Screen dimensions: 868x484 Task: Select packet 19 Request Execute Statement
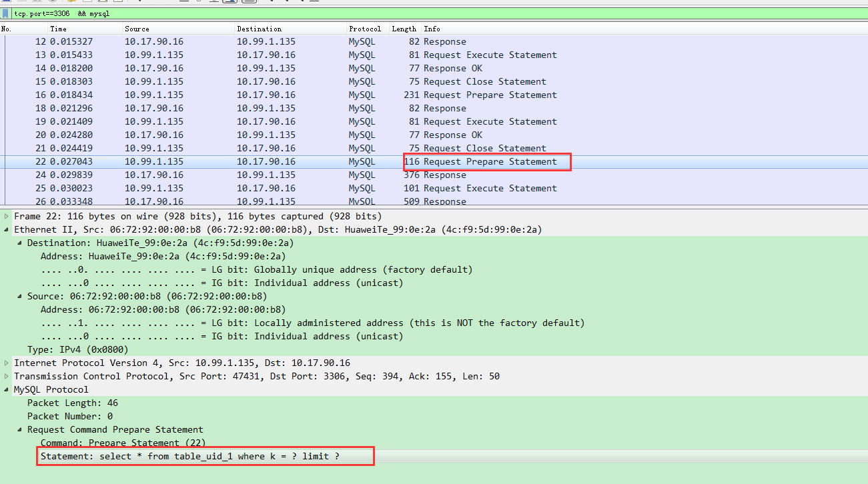point(434,121)
